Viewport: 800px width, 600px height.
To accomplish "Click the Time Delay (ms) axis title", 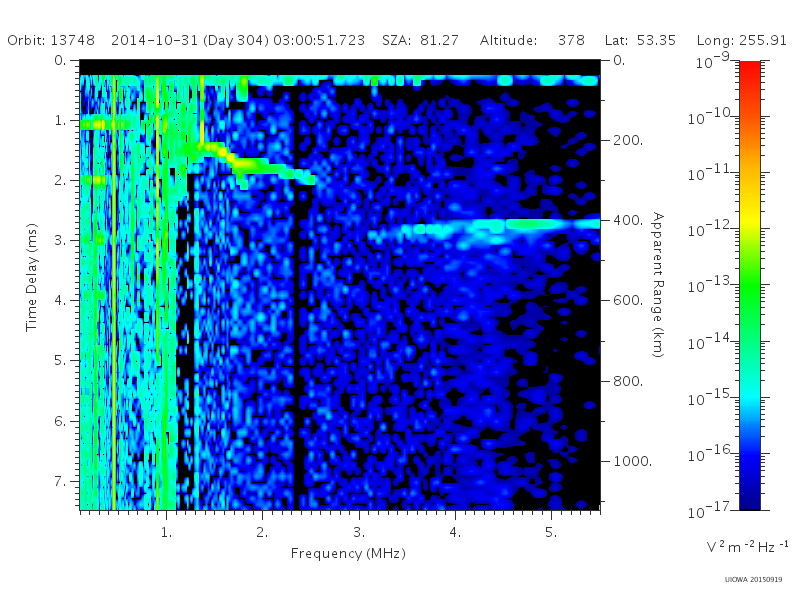I will coord(32,277).
